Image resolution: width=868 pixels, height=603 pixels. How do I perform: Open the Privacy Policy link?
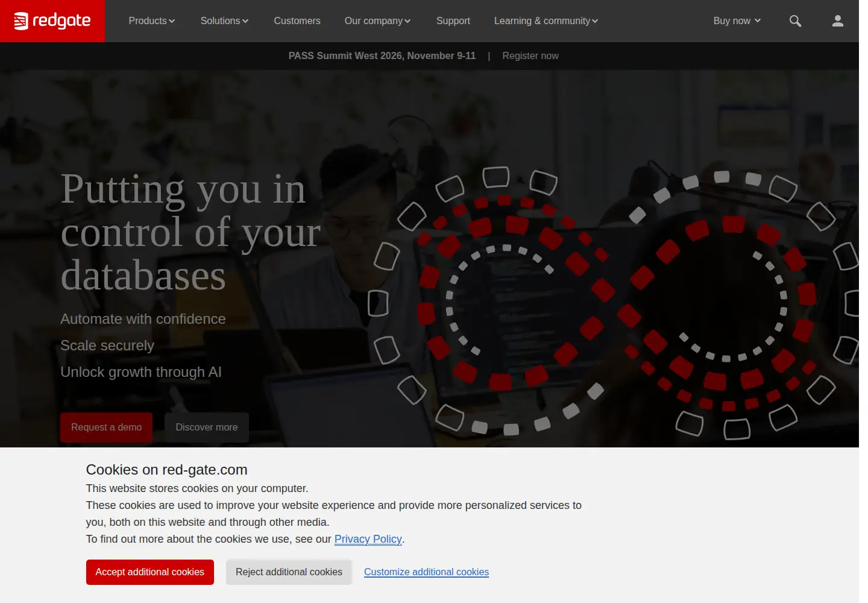[x=368, y=539]
